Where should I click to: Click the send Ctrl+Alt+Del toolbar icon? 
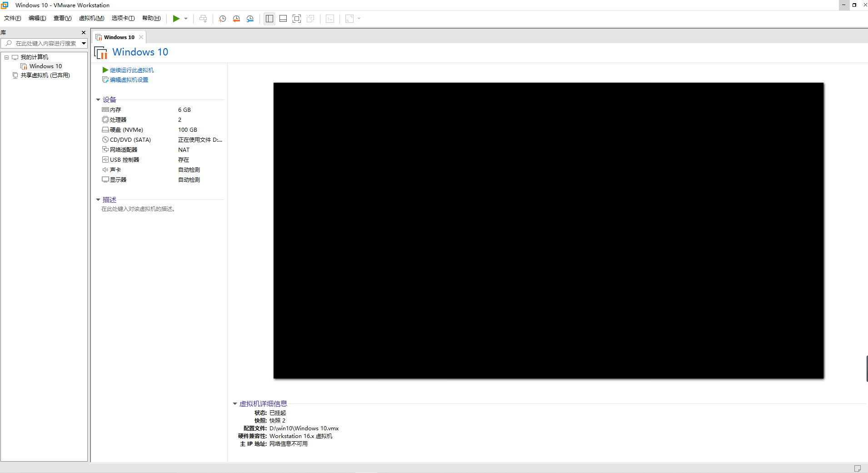pyautogui.click(x=203, y=19)
